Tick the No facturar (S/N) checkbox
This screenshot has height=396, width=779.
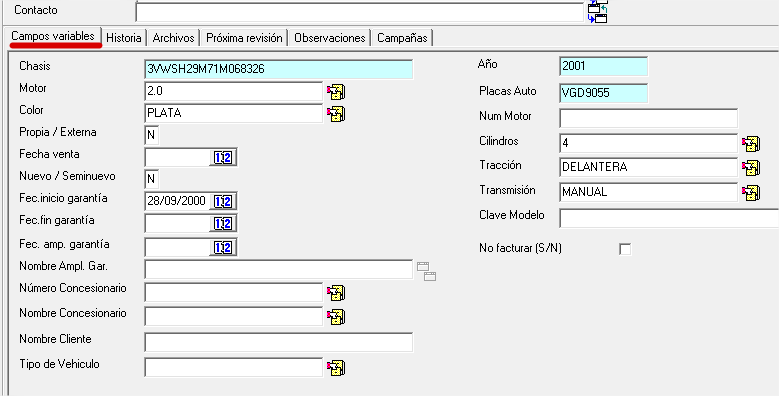tap(625, 249)
